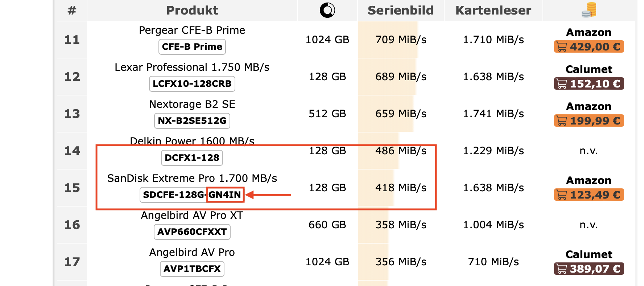Sort by the Produkt column header
Image resolution: width=644 pixels, height=286 pixels.
(x=192, y=10)
